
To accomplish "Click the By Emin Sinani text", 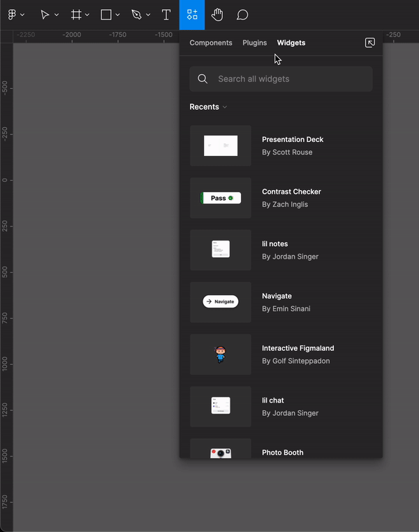I will point(286,309).
